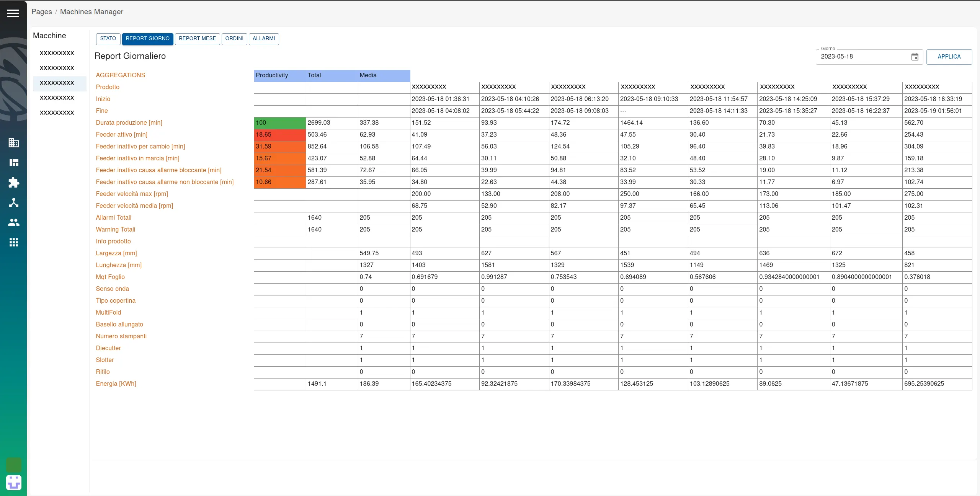Screen dimensions: 980x496
Task: Click the Basello allungato row label
Action: click(x=119, y=325)
